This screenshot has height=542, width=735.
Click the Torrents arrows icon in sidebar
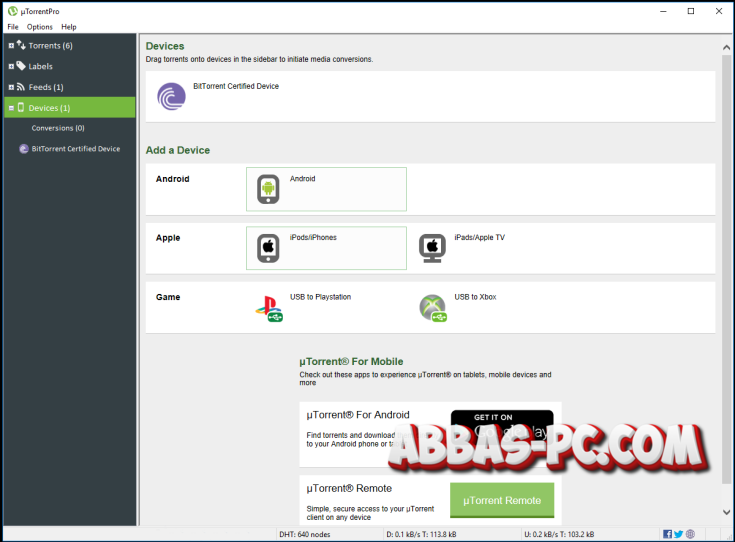(x=21, y=45)
